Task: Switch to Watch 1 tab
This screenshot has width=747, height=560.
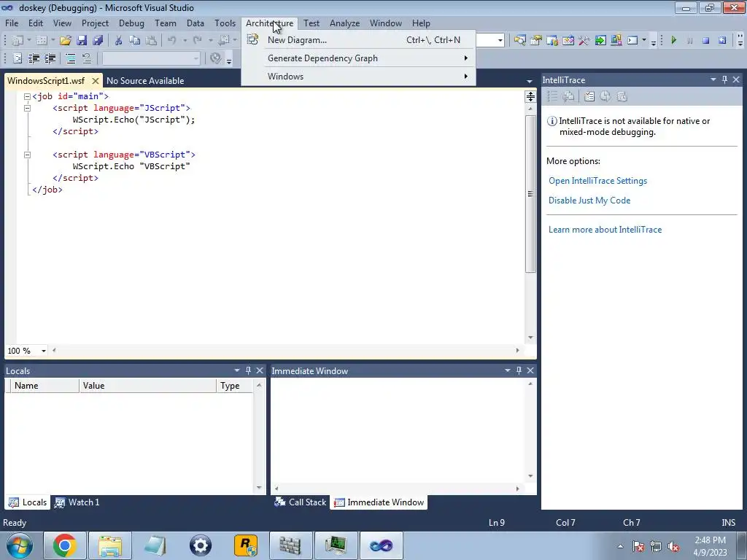Action: click(77, 502)
